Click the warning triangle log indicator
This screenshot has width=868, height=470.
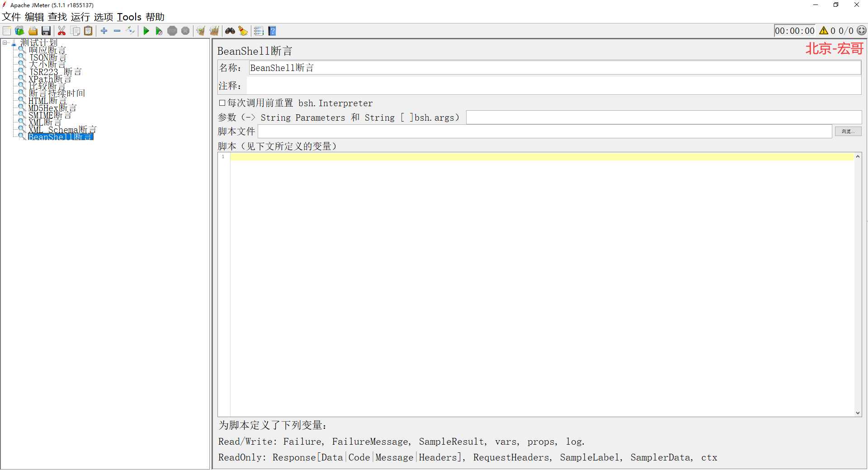(x=824, y=31)
